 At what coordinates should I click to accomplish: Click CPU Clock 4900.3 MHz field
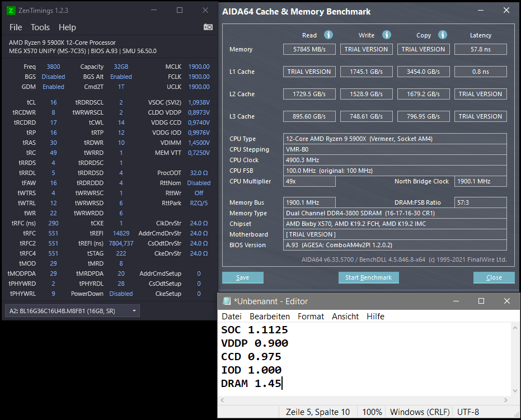click(395, 160)
